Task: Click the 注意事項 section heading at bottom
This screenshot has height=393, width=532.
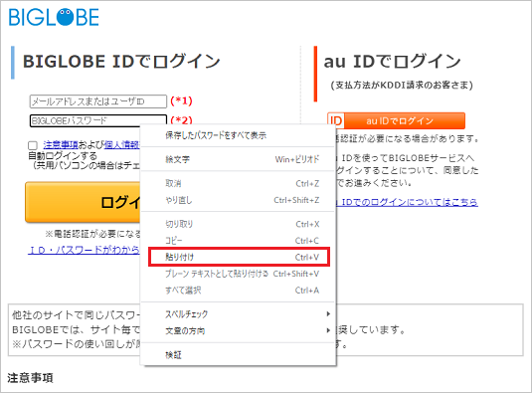Action: 30,378
